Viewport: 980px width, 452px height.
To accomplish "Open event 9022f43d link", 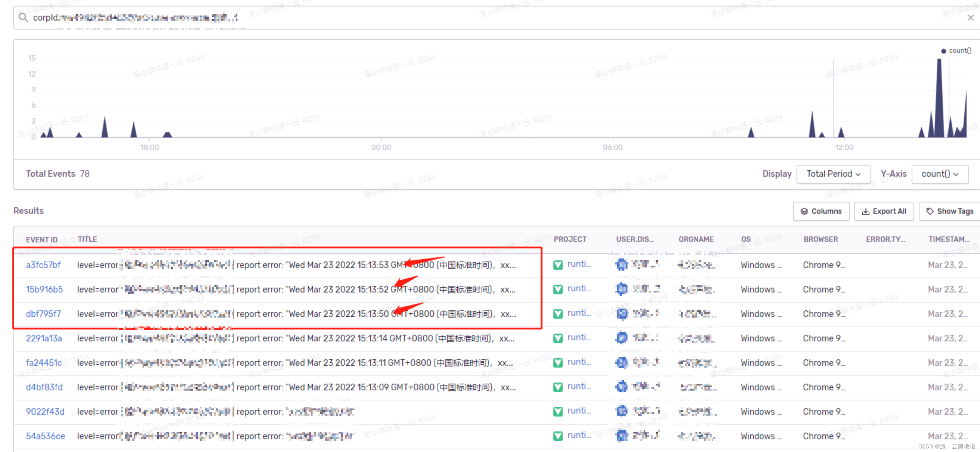I will [x=45, y=412].
